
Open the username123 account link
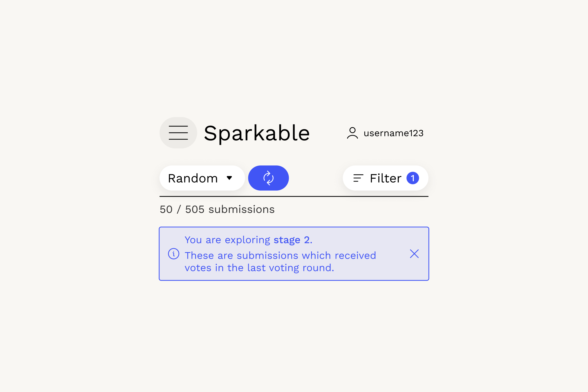(393, 133)
